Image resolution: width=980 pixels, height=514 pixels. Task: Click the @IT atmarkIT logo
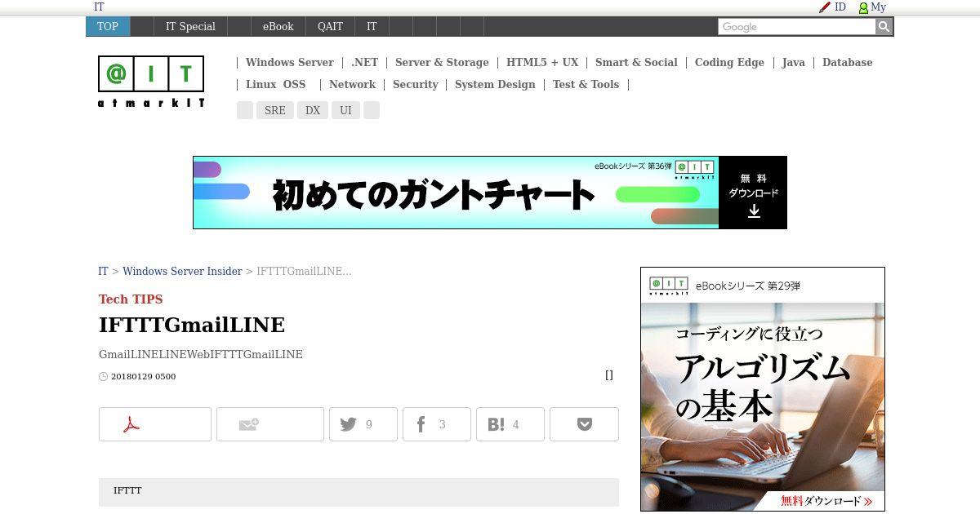(x=151, y=82)
